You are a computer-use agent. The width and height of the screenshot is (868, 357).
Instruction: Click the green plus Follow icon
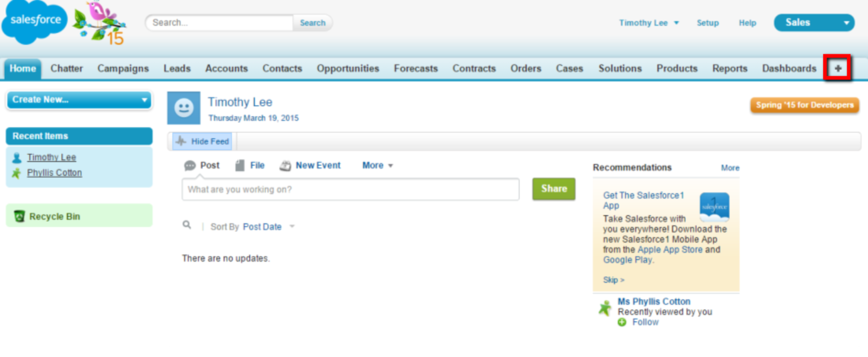(622, 323)
